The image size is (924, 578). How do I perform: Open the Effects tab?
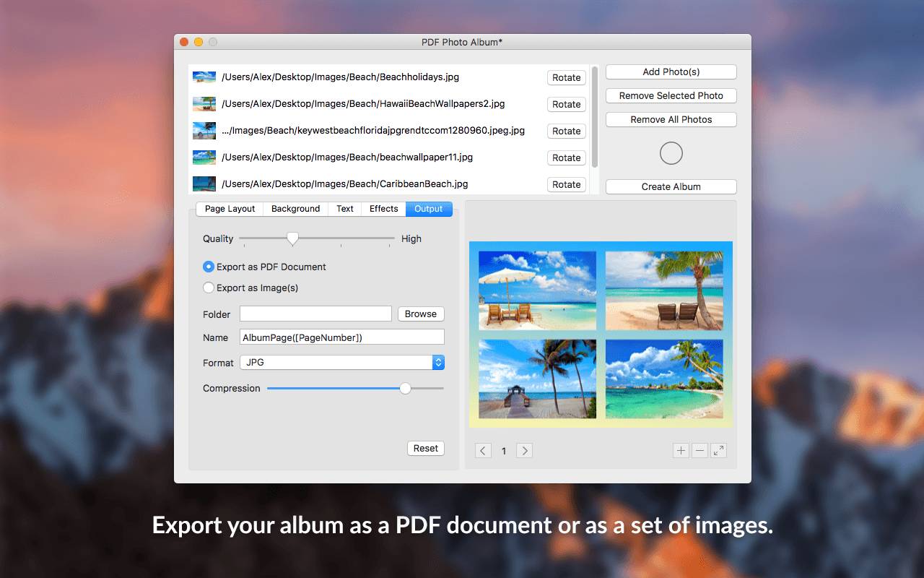(x=383, y=209)
